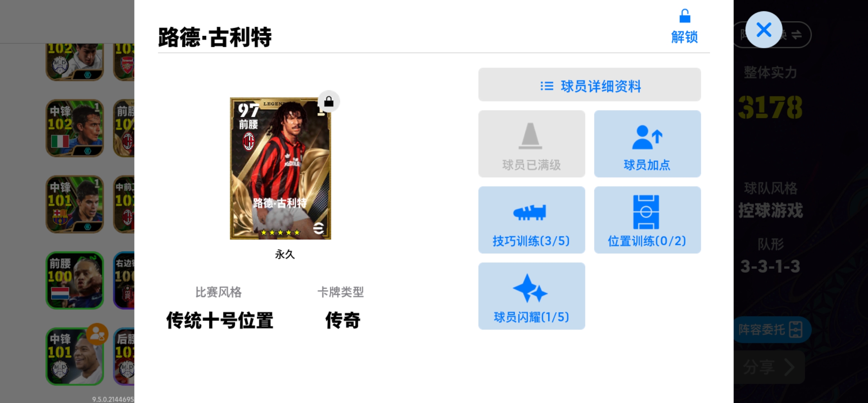Click the list icon beside 球员详细资料
The image size is (868, 403).
[547, 86]
